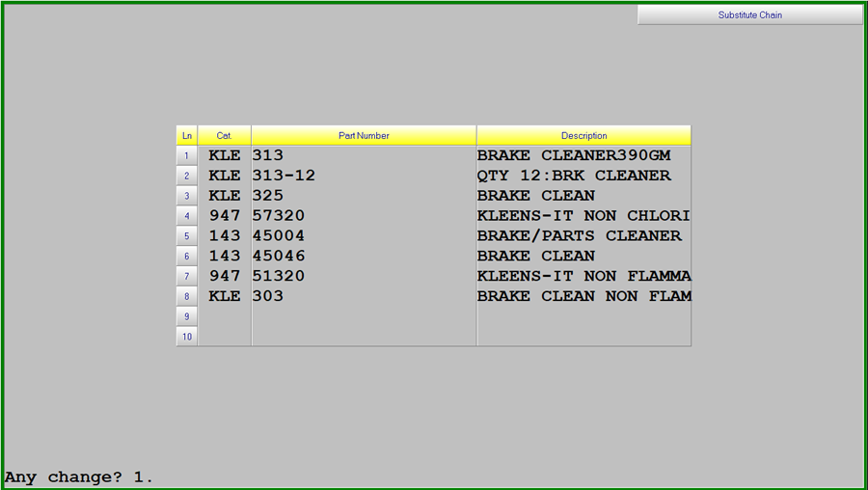The height and width of the screenshot is (490, 868).
Task: Select line number 2 row button
Action: (x=186, y=176)
